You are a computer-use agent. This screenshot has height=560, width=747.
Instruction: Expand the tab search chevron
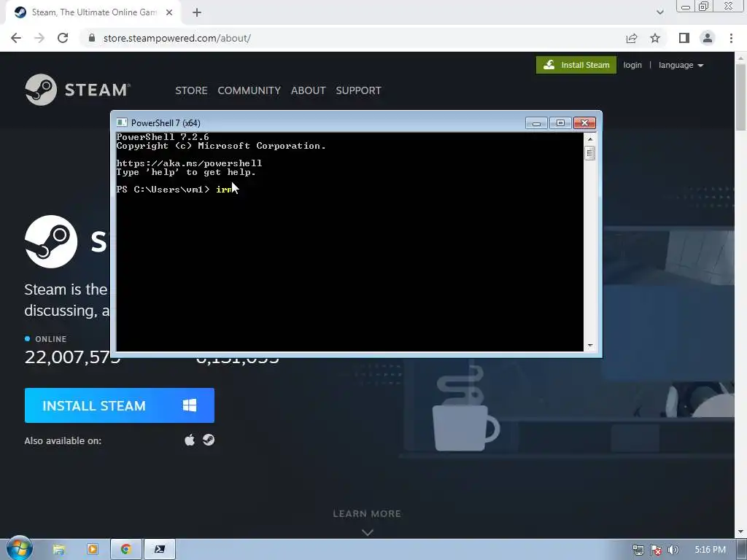(x=659, y=12)
